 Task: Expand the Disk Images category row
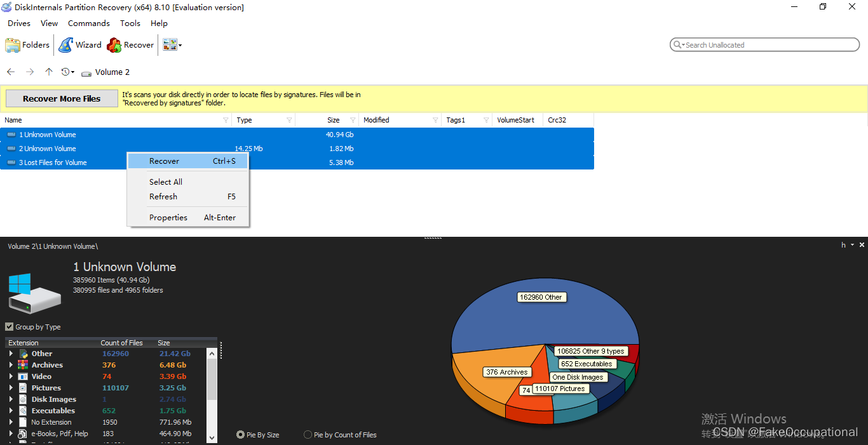coord(11,399)
